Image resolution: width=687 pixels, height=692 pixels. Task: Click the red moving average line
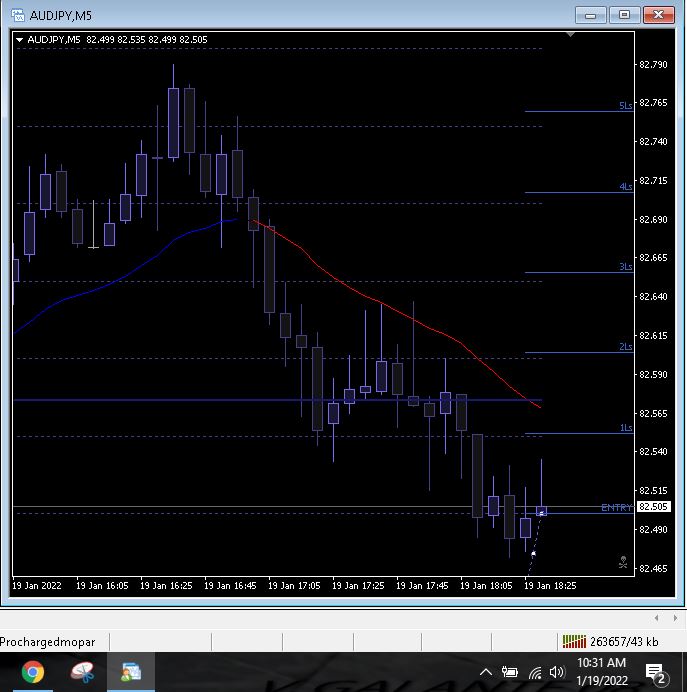382,303
